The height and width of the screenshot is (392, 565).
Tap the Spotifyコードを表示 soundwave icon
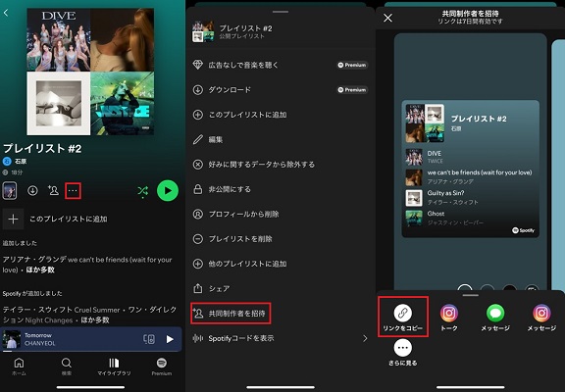click(198, 338)
